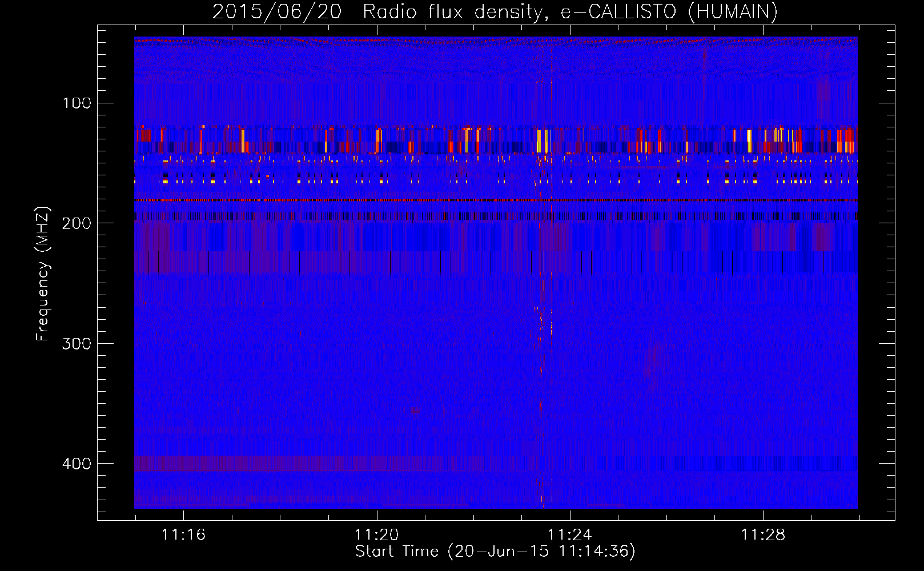Click the '200' frequency tick label
Screen dimensions: 924x571
pos(76,223)
